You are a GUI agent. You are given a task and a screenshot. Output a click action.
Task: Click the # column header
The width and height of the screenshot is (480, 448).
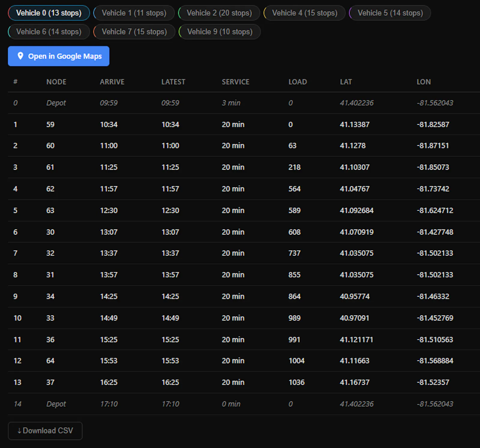(15, 82)
